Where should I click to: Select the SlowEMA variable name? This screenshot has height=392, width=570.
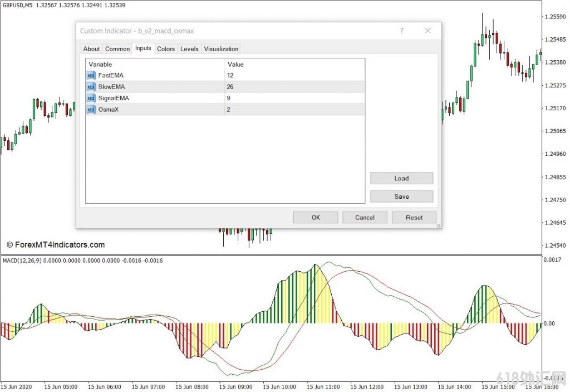[111, 86]
